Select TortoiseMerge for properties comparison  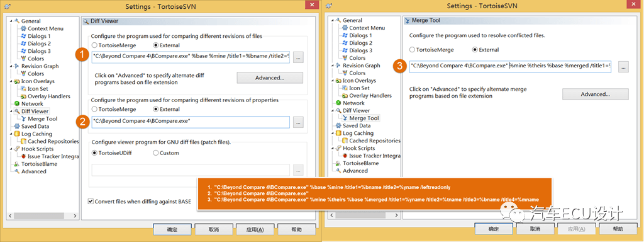coord(94,110)
